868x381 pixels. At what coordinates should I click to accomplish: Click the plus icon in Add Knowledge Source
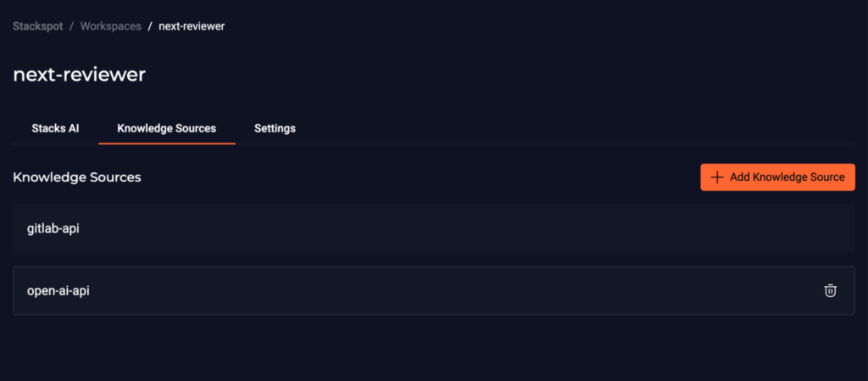click(717, 177)
